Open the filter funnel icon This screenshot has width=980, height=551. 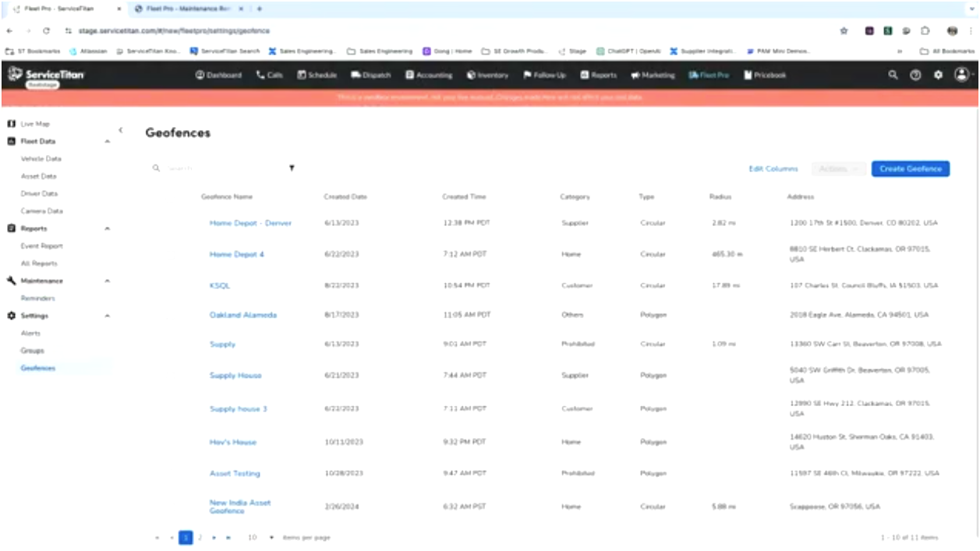pyautogui.click(x=292, y=168)
